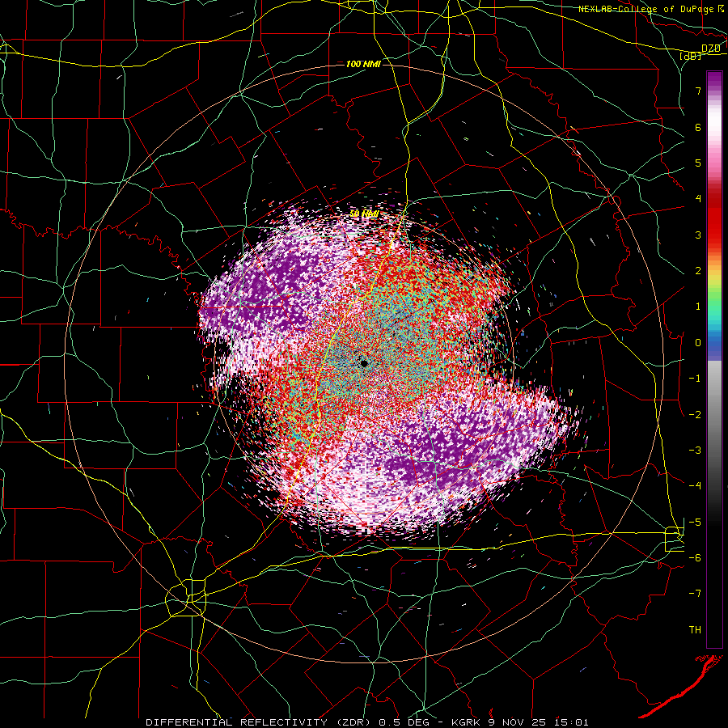
Task: Click the 9 NOV 25 date text
Action: tap(517, 722)
